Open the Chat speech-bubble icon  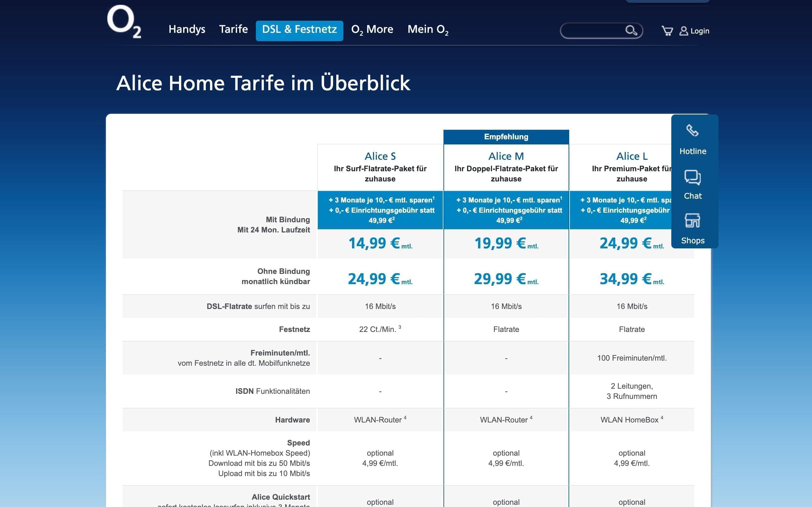pyautogui.click(x=692, y=177)
